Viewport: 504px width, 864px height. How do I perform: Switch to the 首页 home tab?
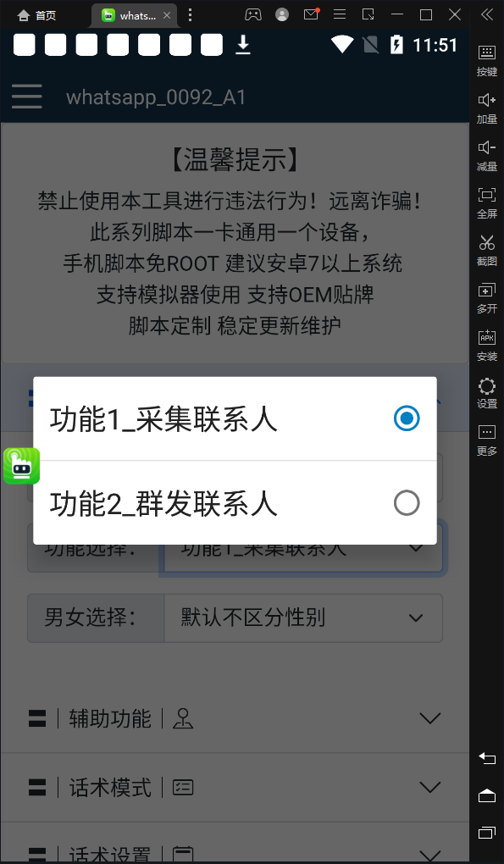coord(36,15)
